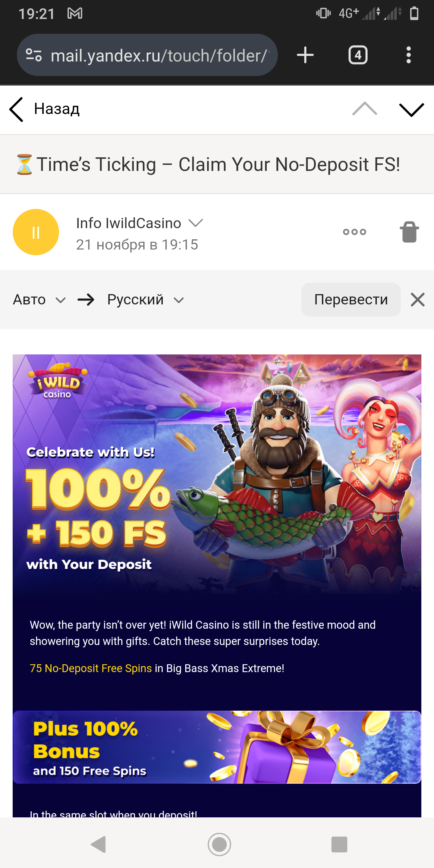434x868 pixels.
Task: Open the three-dot message actions menu
Action: [x=354, y=232]
